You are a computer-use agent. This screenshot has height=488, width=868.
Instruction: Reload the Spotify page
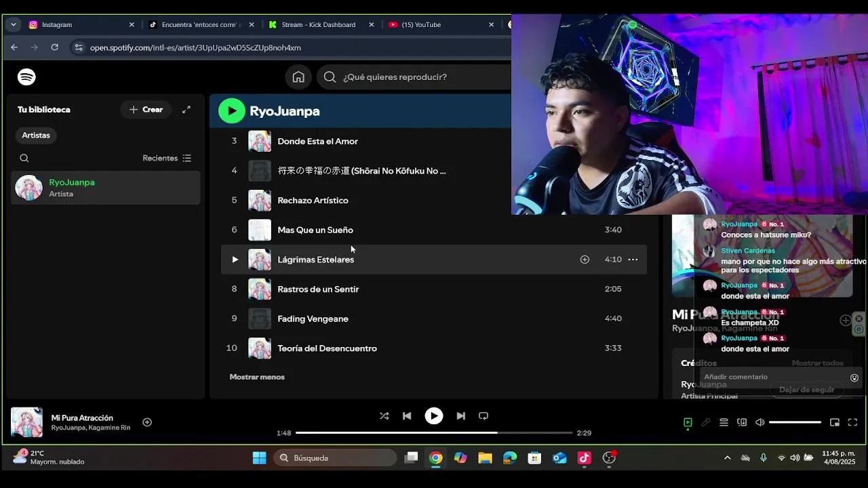54,47
